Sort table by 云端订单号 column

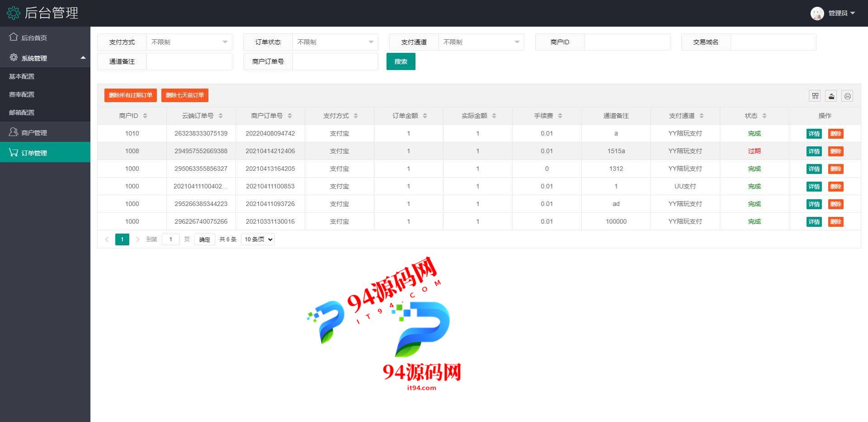[x=221, y=116]
